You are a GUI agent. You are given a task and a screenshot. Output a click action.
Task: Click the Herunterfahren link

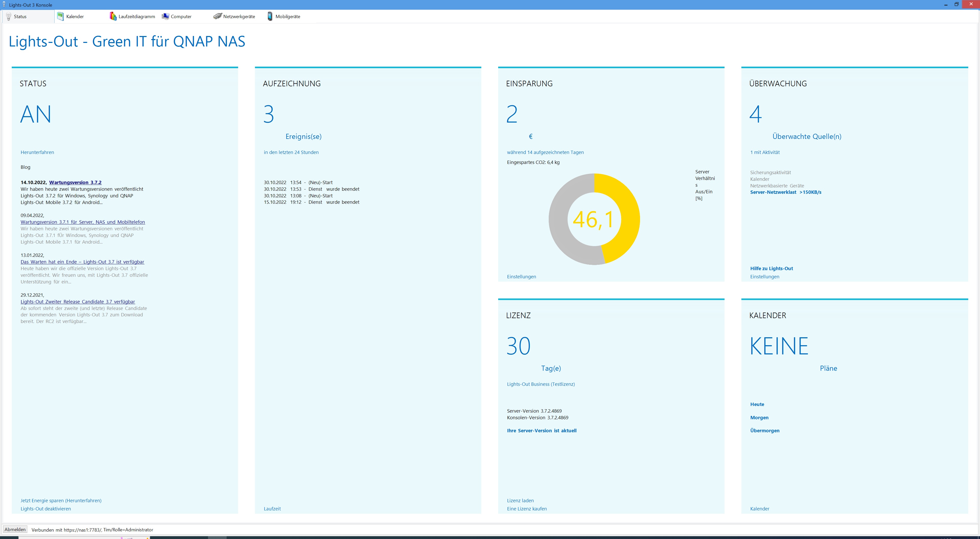pos(37,152)
